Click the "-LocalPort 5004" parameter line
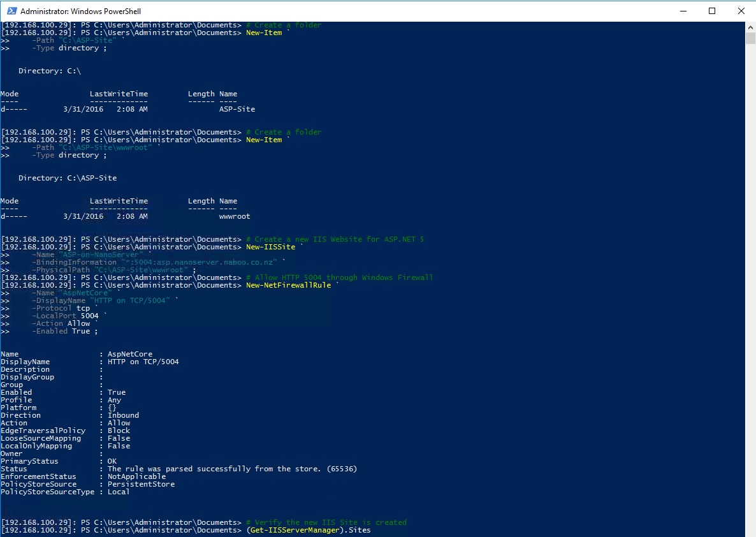 tap(65, 316)
